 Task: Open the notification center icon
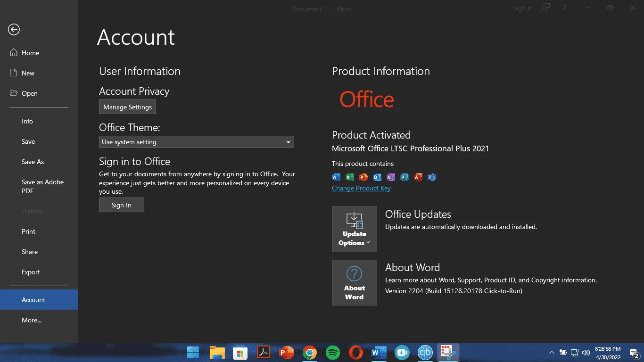[635, 353]
